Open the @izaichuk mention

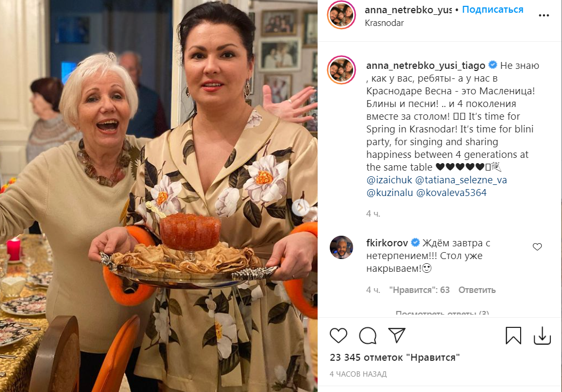[x=389, y=180]
